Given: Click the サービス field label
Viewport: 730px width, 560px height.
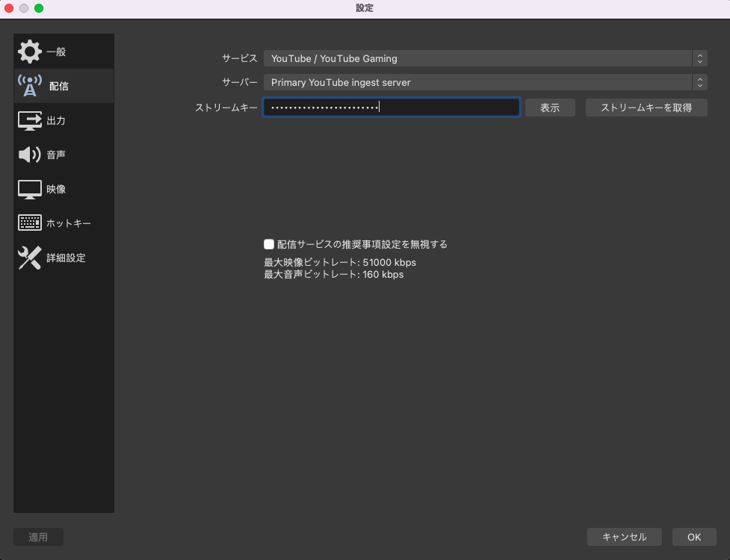Looking at the screenshot, I should (240, 58).
